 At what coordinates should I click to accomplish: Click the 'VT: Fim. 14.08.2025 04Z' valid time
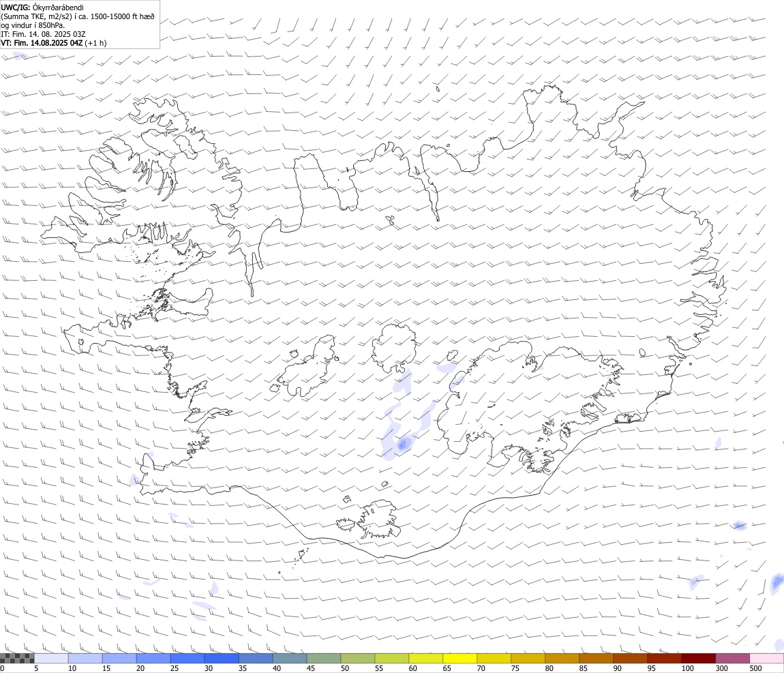point(42,43)
